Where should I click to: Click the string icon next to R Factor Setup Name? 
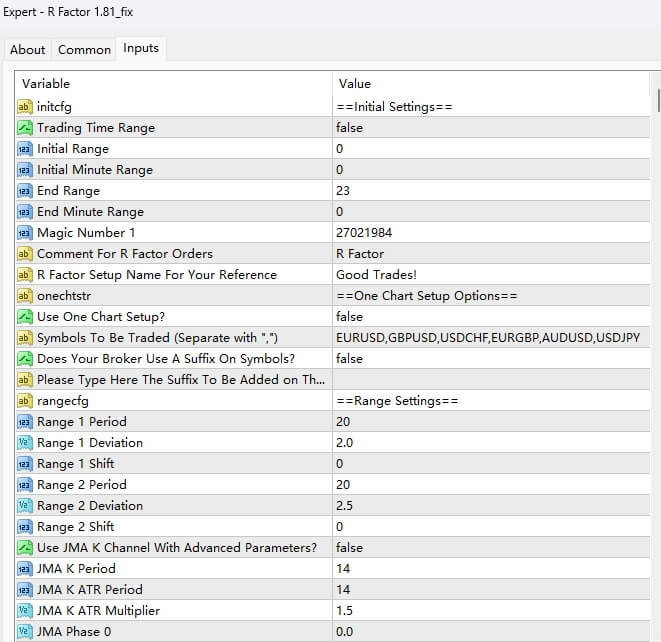point(24,275)
